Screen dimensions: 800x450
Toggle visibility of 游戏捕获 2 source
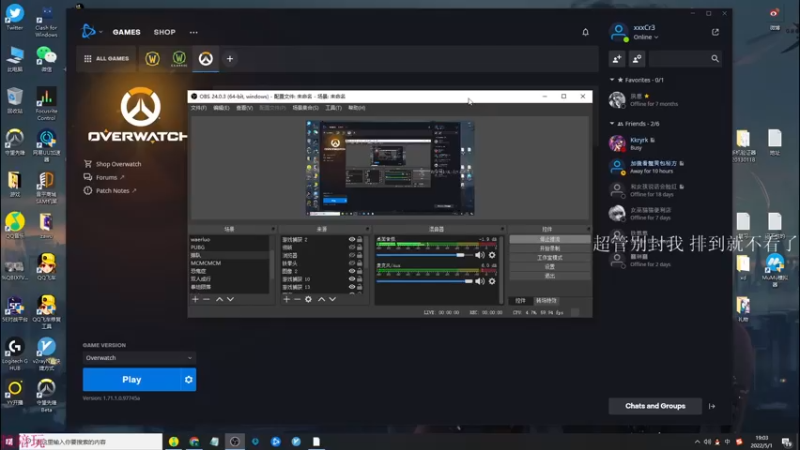coord(352,239)
